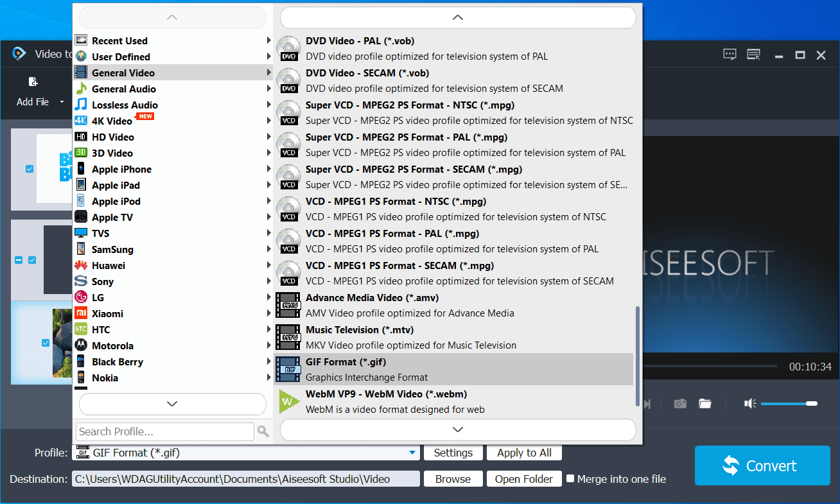Screen dimensions: 840x504
Task: Click the register icon in title bar
Action: point(754,55)
